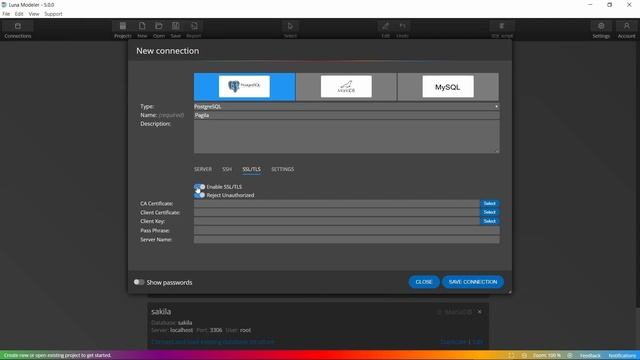The height and width of the screenshot is (360, 640).
Task: Click the Duplicate link on sakila card
Action: (453, 342)
